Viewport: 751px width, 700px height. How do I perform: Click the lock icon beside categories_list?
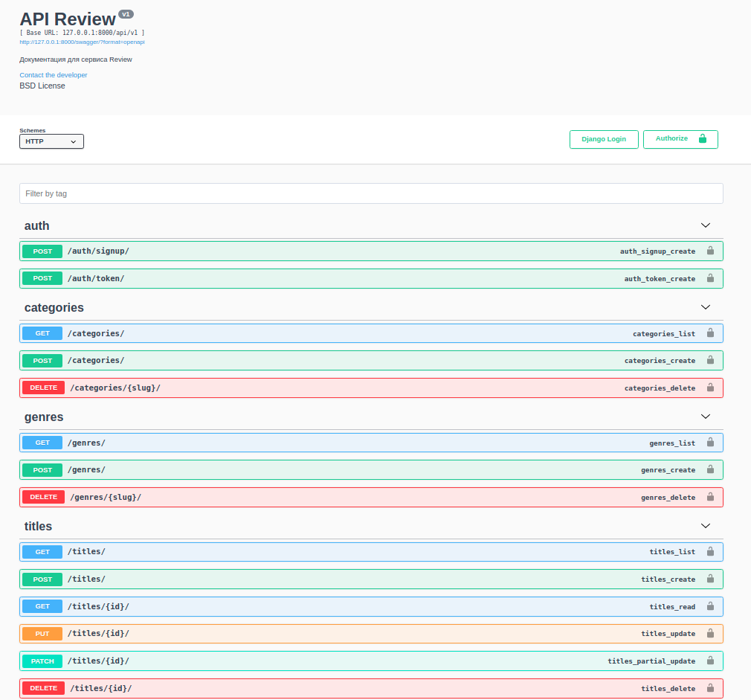pos(710,333)
